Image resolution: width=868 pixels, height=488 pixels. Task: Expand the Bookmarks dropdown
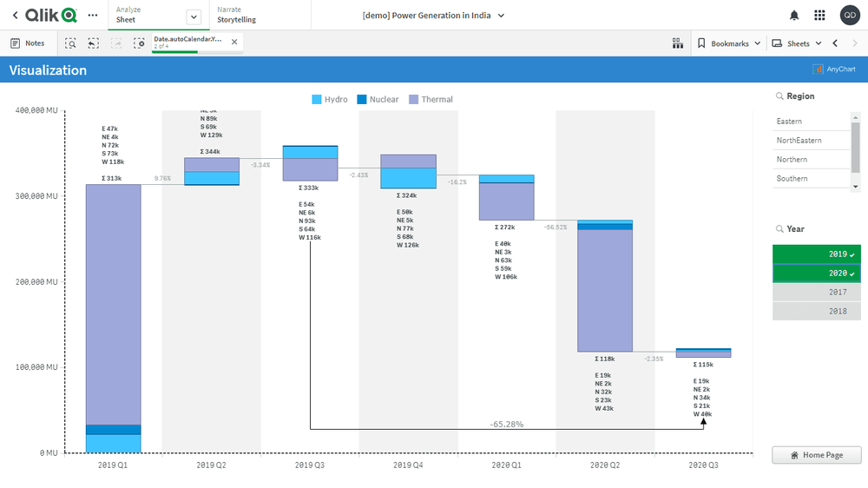click(x=729, y=43)
